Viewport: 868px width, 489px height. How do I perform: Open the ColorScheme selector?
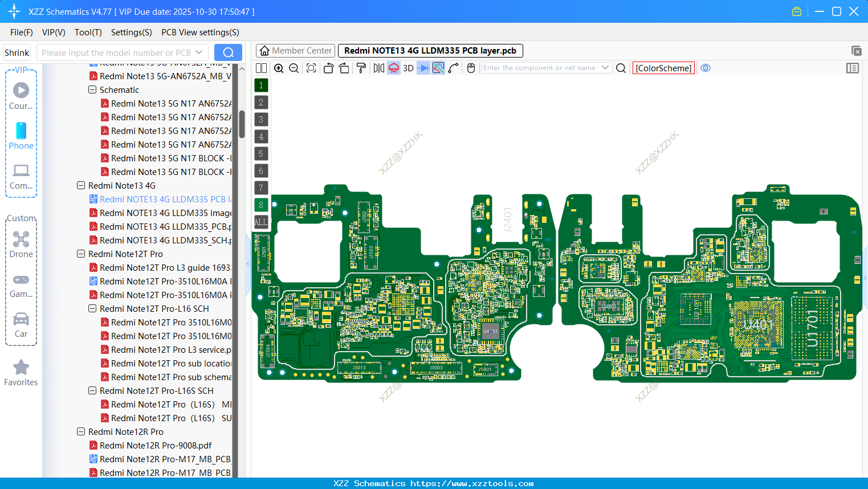tap(663, 68)
